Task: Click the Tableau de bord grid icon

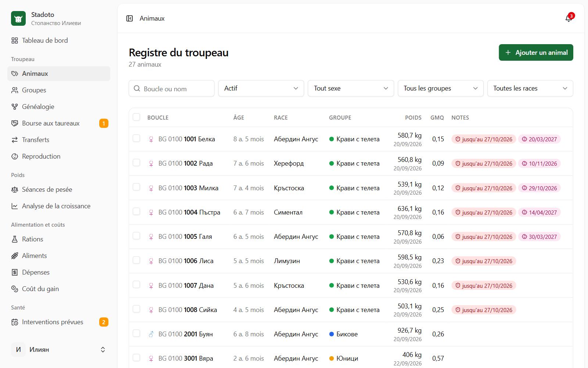Action: pos(15,40)
